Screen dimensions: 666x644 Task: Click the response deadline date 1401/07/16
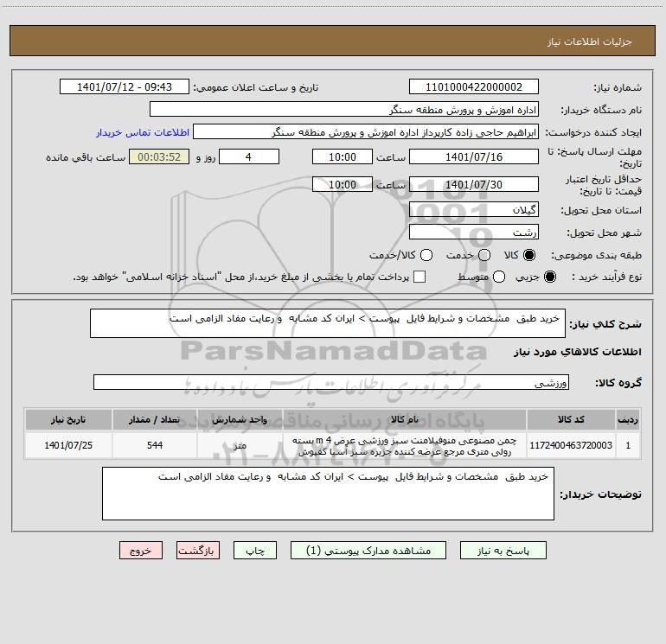coord(474,156)
